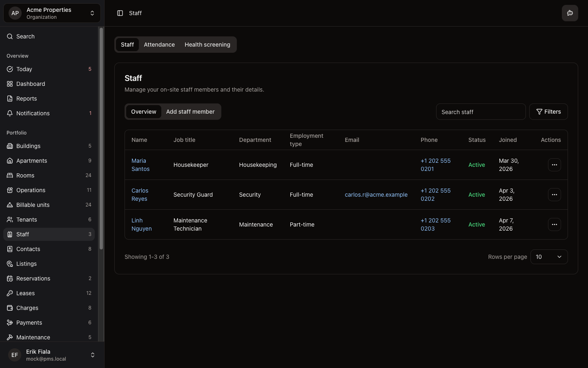
Task: Select the Add staff member tab
Action: 190,112
